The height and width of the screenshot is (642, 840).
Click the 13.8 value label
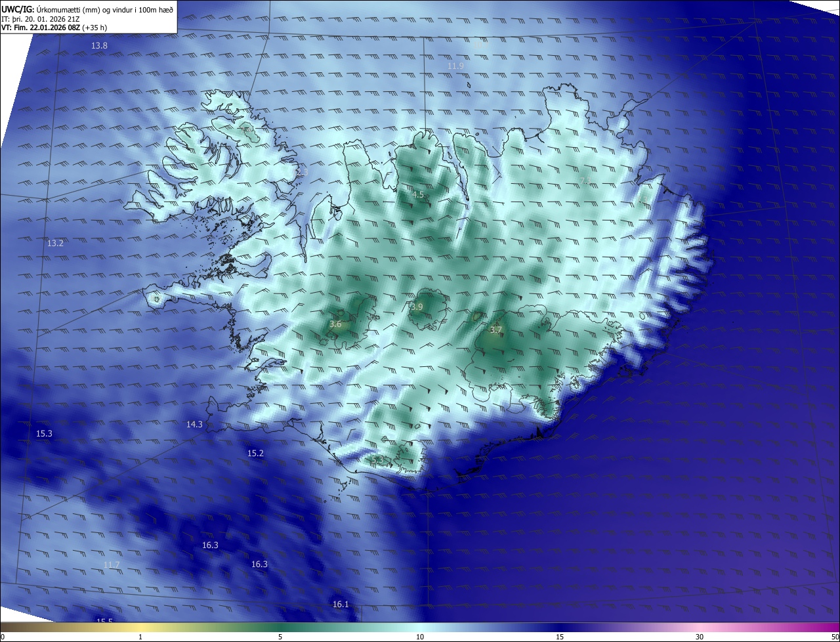coord(99,46)
